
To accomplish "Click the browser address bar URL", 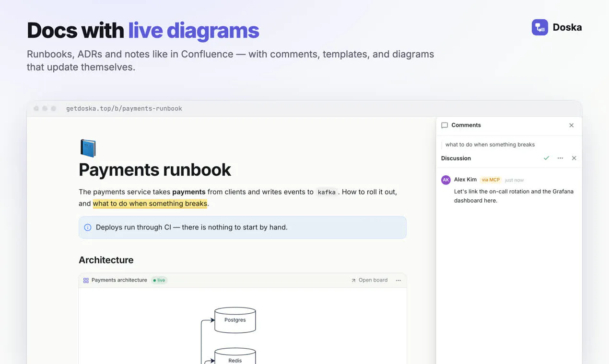I will (x=124, y=109).
